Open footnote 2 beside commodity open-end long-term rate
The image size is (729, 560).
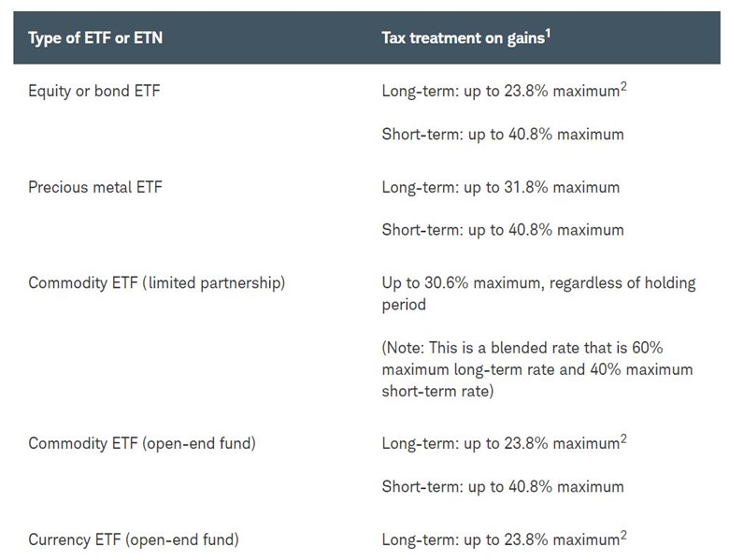coord(623,438)
